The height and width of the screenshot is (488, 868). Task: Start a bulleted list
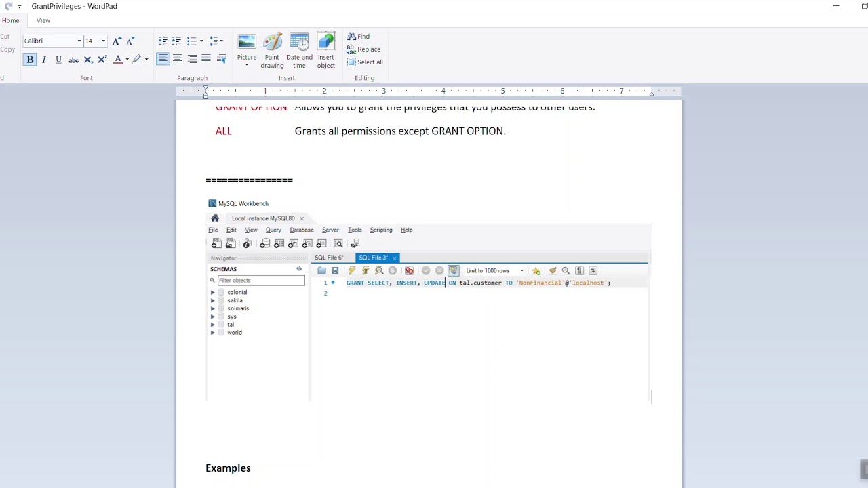click(191, 41)
